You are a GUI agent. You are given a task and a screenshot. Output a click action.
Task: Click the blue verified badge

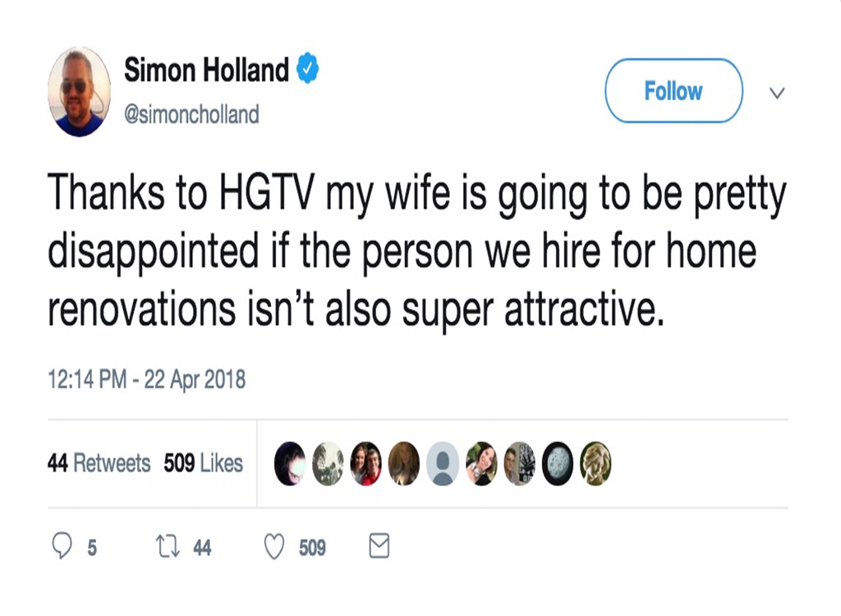308,71
